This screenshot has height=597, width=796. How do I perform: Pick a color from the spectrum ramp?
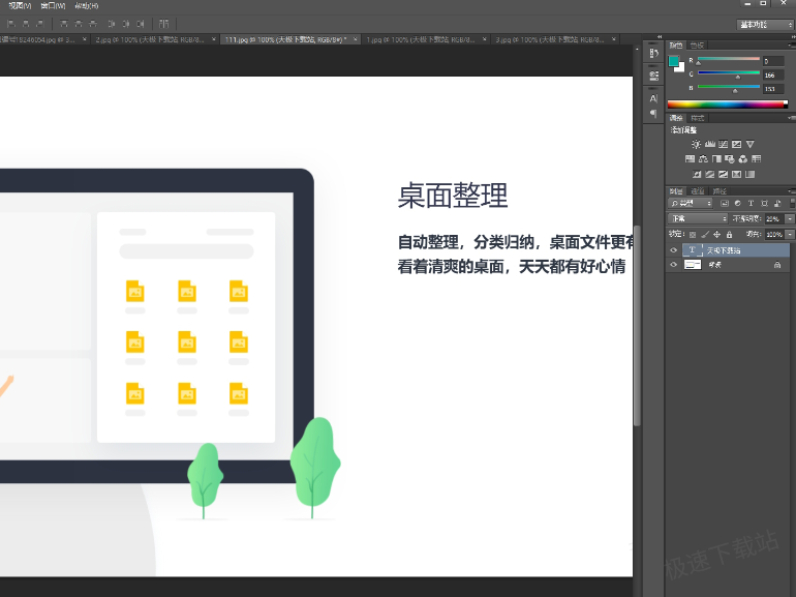pyautogui.click(x=727, y=105)
